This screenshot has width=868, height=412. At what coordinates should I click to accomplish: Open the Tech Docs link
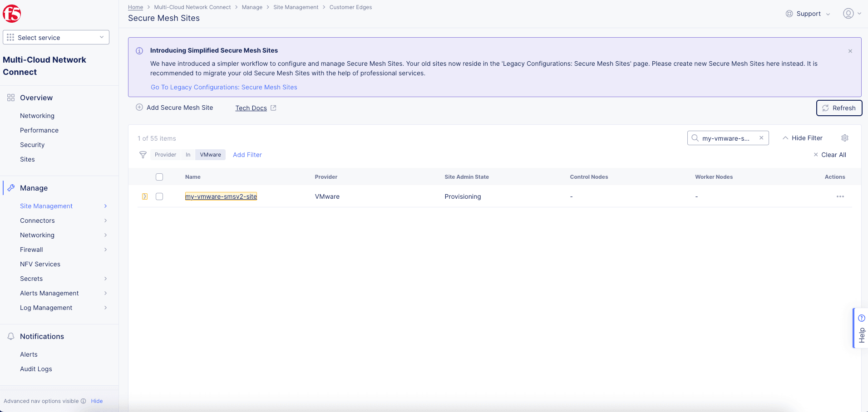coord(251,108)
